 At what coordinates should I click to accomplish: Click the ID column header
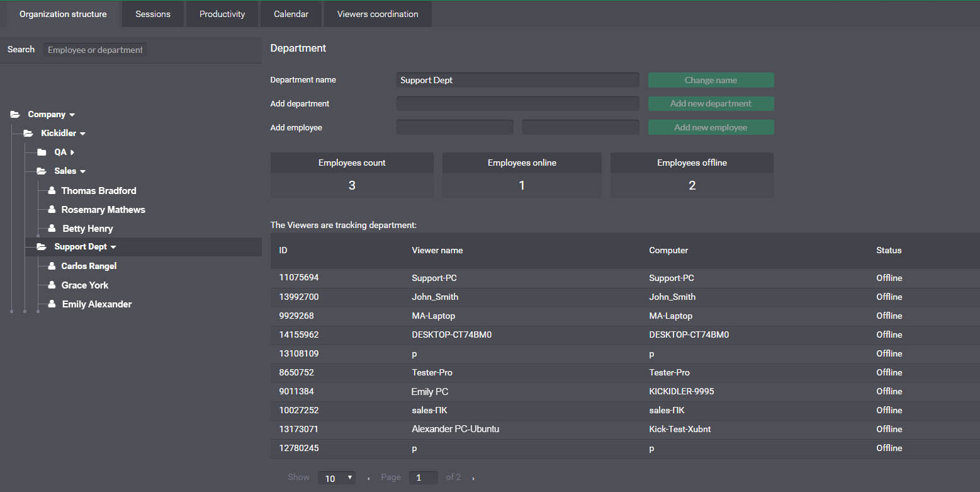283,250
